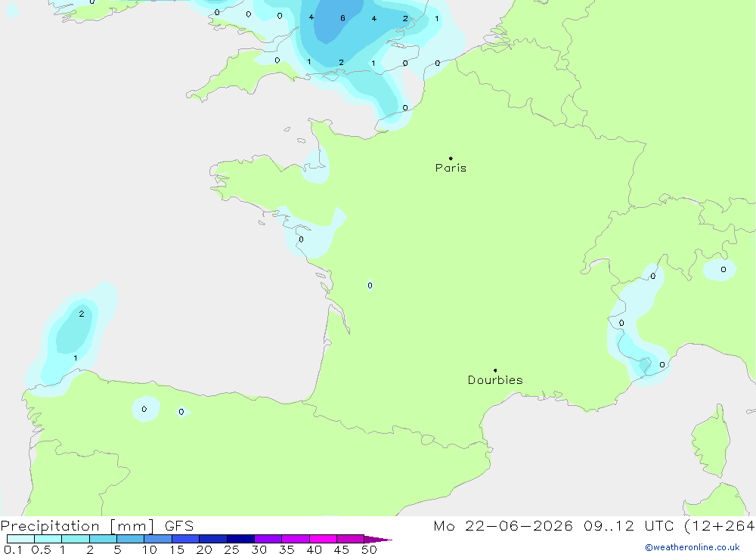This screenshot has width=756, height=554.
Task: Click the Dourbies city label
Action: pos(495,380)
